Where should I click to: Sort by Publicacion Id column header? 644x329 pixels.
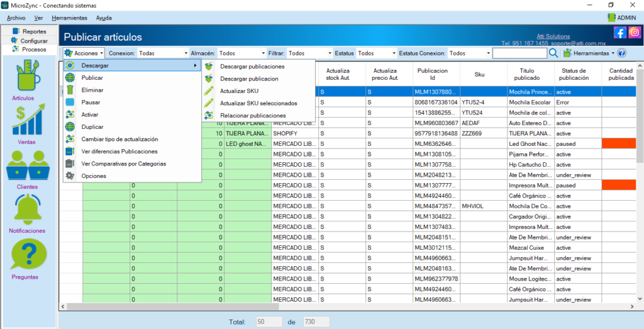point(436,74)
